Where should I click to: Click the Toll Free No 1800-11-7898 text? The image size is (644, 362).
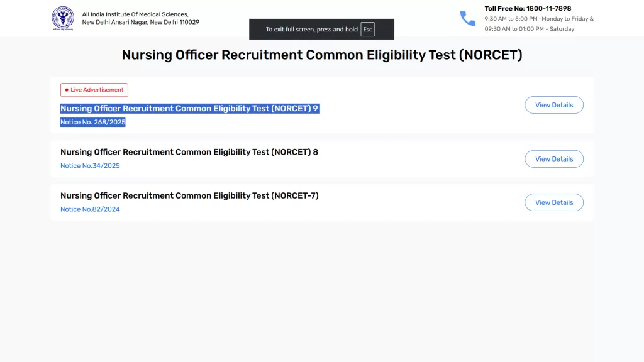(528, 9)
